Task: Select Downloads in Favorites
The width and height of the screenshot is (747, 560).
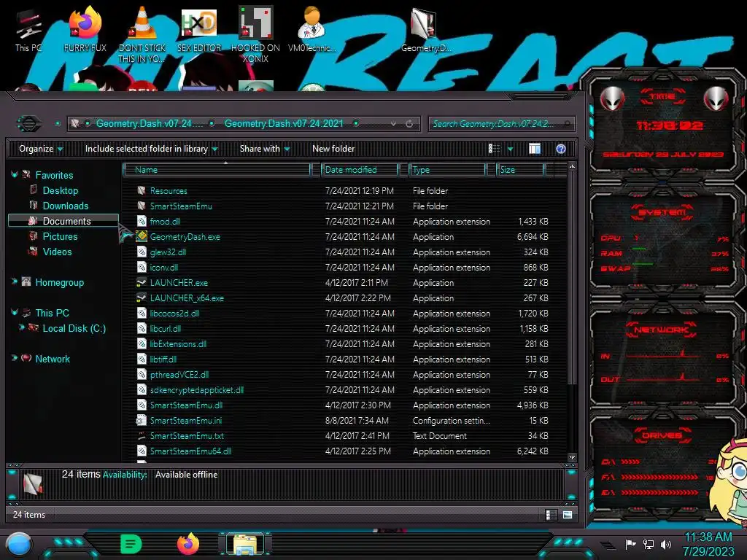Action: (x=66, y=206)
